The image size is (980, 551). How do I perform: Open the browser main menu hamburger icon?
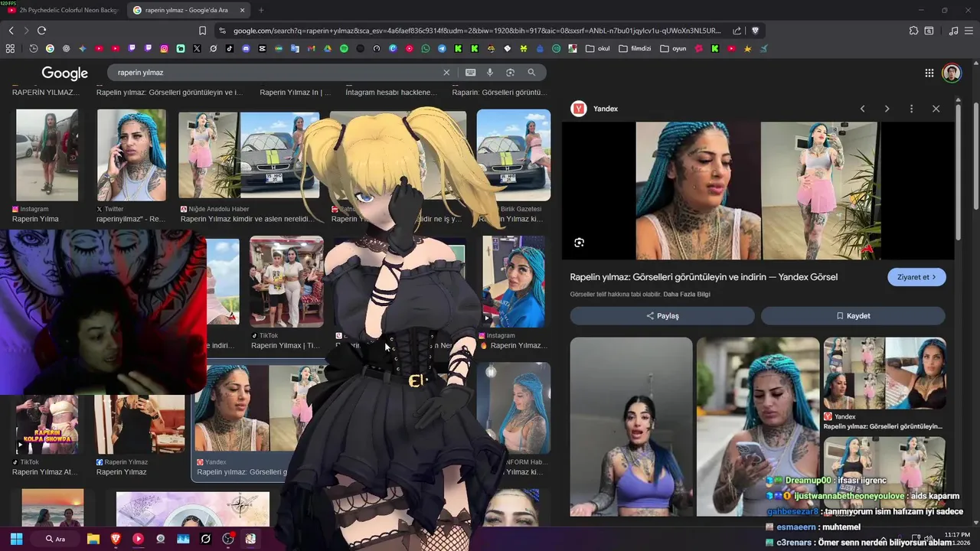[969, 31]
